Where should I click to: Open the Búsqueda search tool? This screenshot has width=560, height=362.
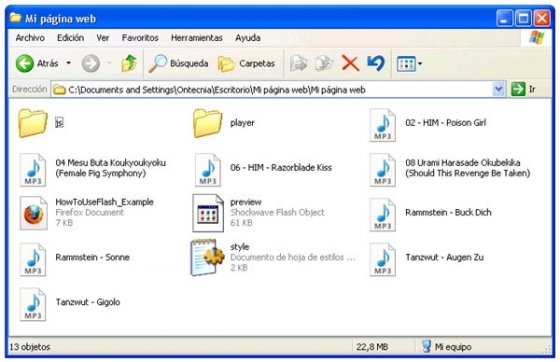pyautogui.click(x=179, y=64)
